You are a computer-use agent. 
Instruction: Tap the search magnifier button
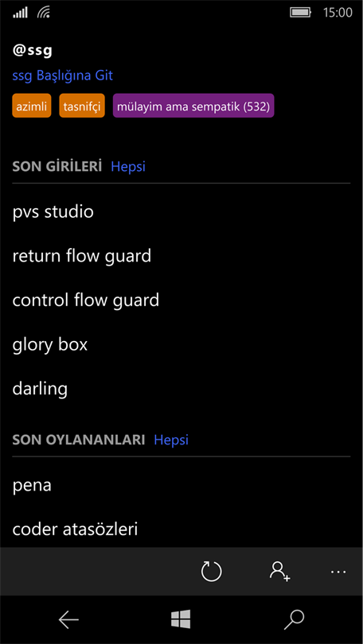point(294,619)
